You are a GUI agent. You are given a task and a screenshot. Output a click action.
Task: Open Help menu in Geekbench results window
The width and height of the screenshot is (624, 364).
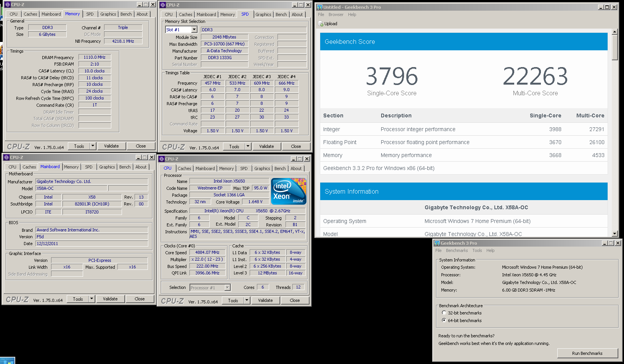point(352,14)
